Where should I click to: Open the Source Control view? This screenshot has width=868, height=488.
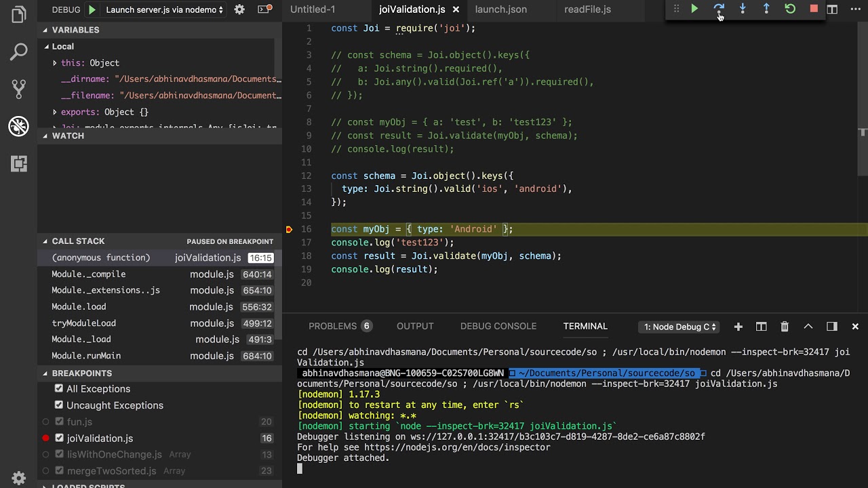[x=18, y=88]
